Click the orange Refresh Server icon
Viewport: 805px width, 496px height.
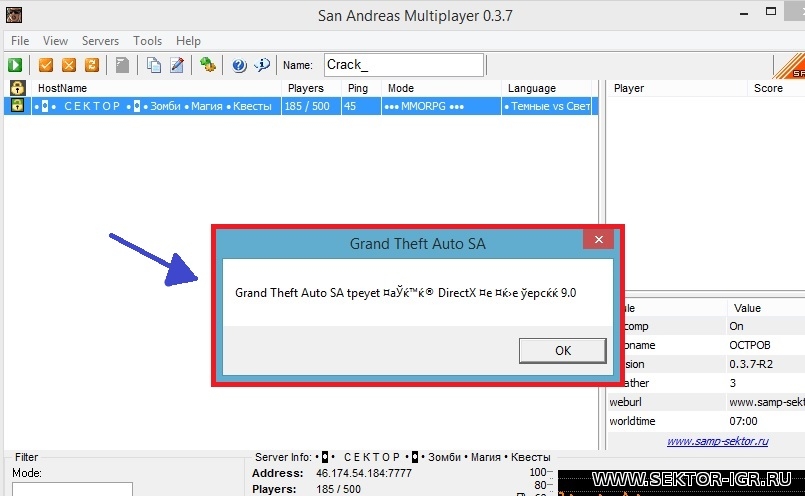92,65
